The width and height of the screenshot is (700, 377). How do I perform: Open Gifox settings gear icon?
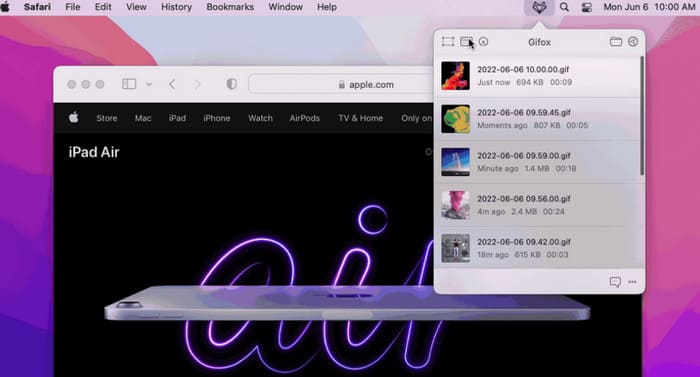point(633,42)
